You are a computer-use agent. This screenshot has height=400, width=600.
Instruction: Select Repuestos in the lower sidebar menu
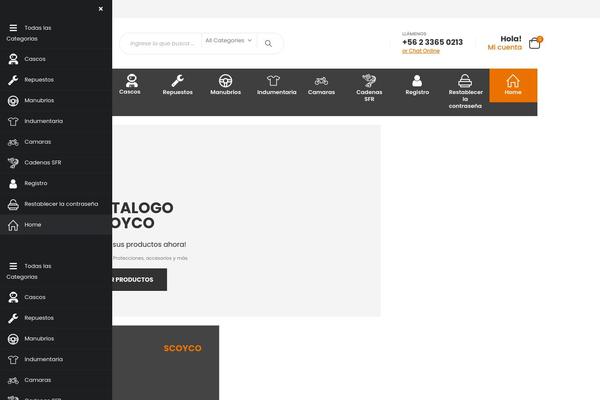point(56,318)
